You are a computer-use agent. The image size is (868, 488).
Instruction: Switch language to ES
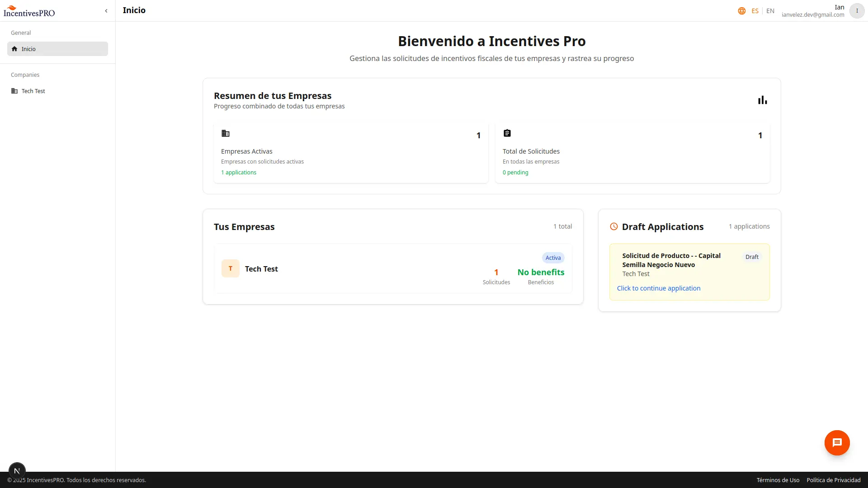click(x=755, y=11)
